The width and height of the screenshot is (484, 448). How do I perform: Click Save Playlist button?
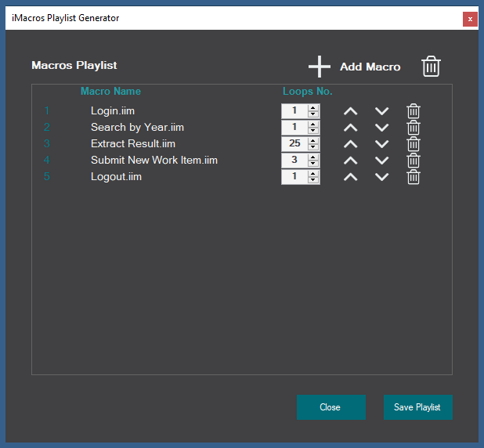[x=418, y=407]
